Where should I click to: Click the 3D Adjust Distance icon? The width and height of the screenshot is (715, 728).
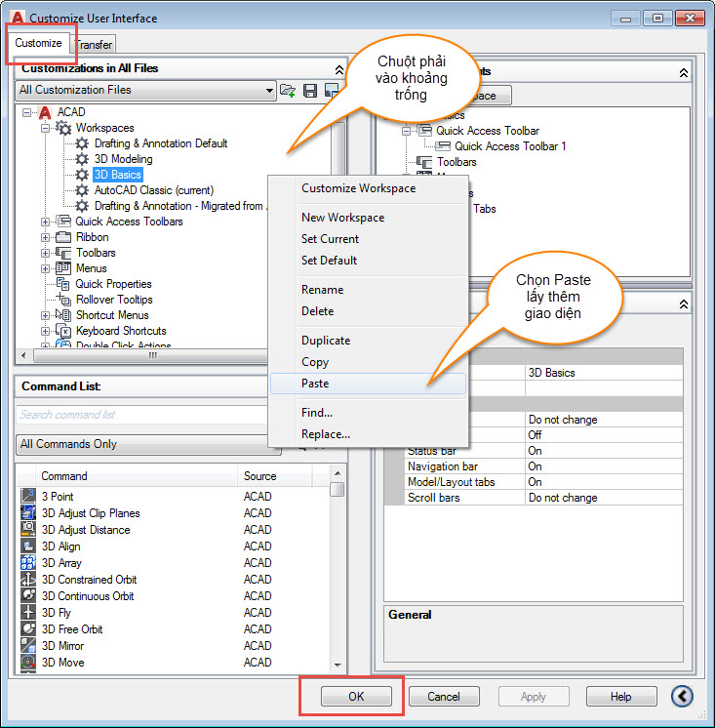[28, 529]
